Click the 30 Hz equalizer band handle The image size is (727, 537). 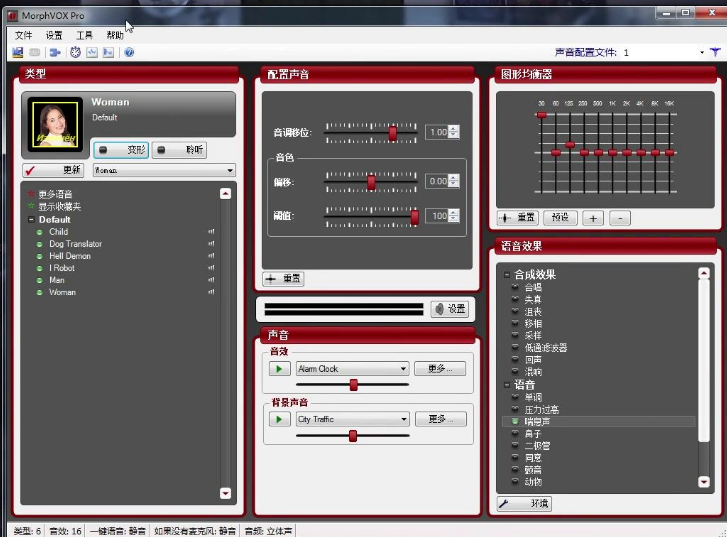click(541, 115)
